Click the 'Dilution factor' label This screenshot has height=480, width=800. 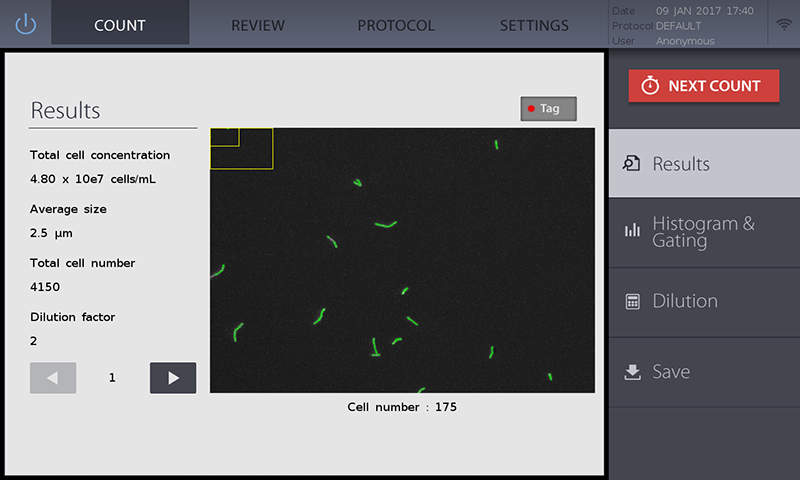pos(72,317)
